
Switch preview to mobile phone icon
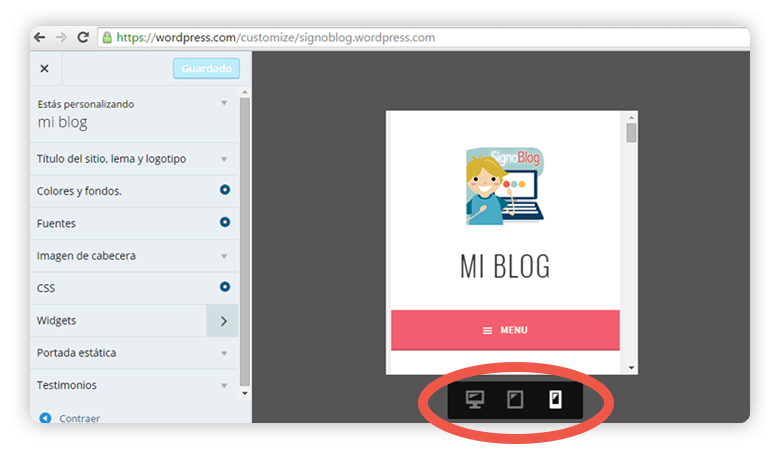tap(555, 399)
